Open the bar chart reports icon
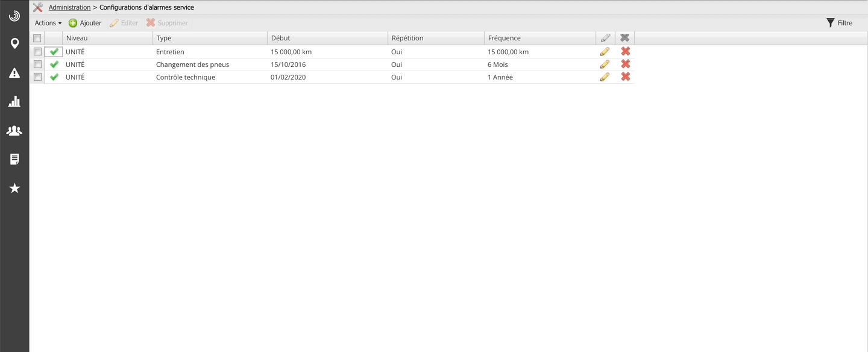The width and height of the screenshot is (868, 352). 14,101
